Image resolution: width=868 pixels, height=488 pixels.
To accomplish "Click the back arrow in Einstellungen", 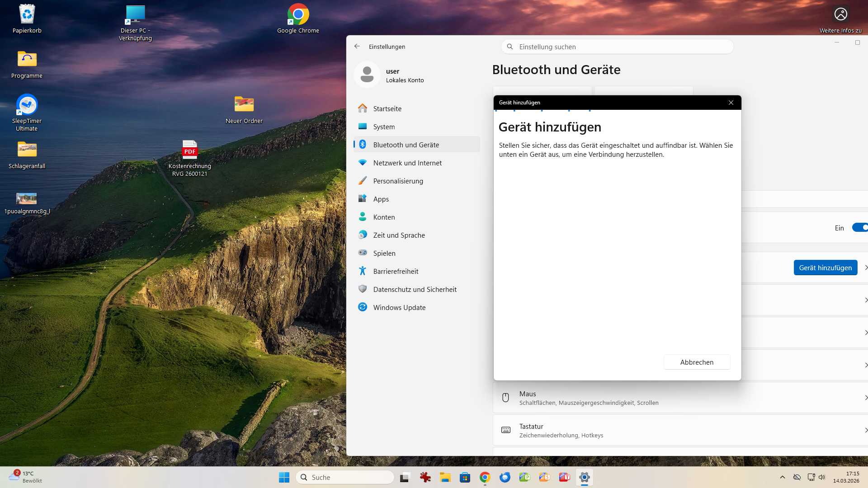I will 357,47.
